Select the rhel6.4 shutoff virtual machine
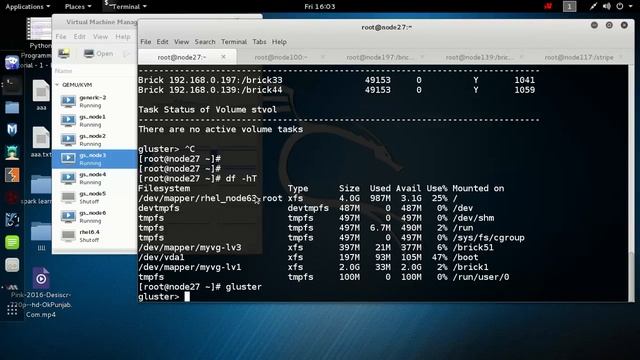 tap(95, 236)
